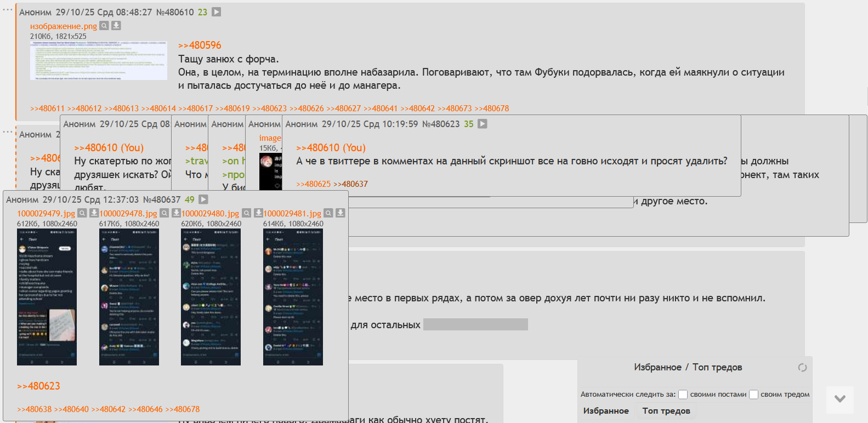Follow the >>480641 reply link

pyautogui.click(x=381, y=108)
